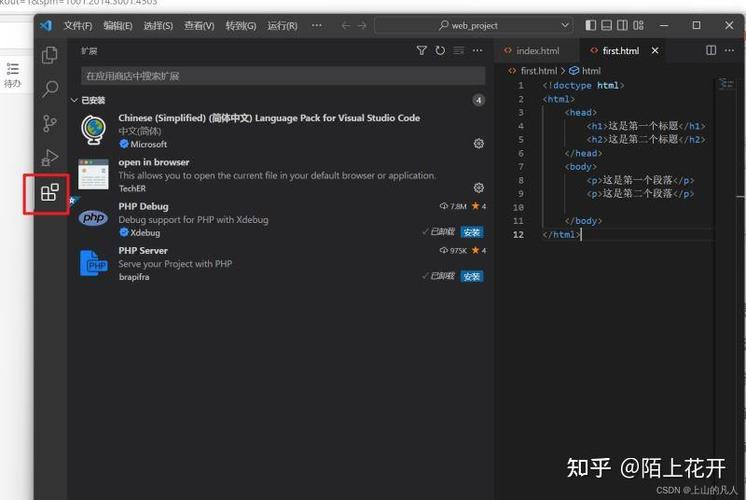This screenshot has height=500, width=746.
Task: Open the open in browser extension entry
Action: pyautogui.click(x=281, y=175)
